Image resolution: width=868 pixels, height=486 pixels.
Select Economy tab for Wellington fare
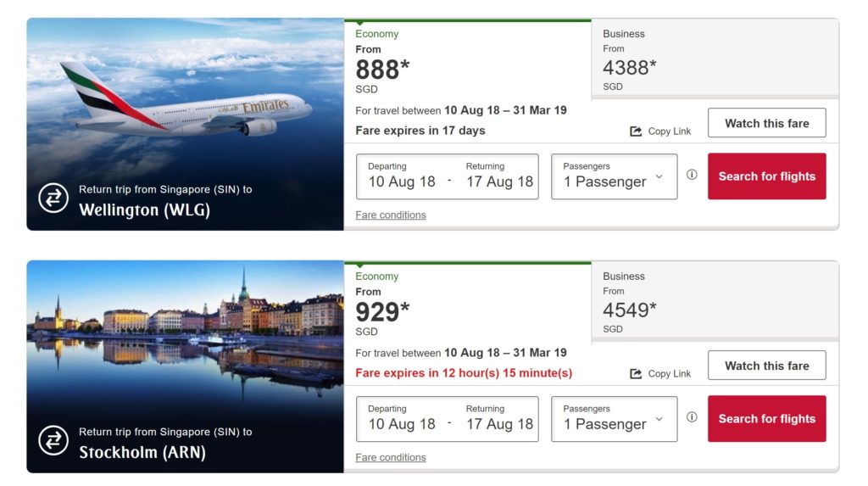(x=467, y=59)
